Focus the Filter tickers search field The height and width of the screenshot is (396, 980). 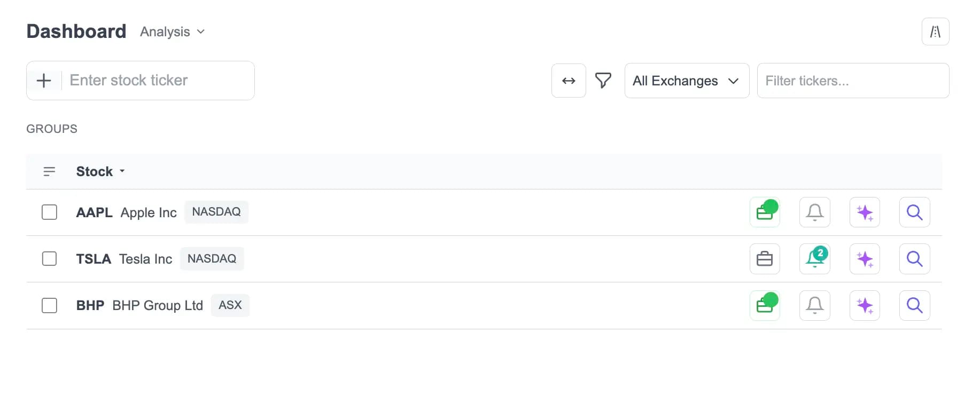(x=852, y=81)
